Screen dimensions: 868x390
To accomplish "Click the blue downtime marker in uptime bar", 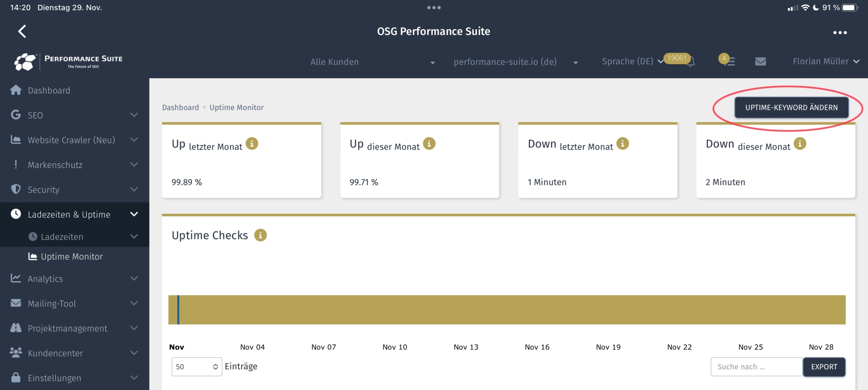I will tap(178, 310).
